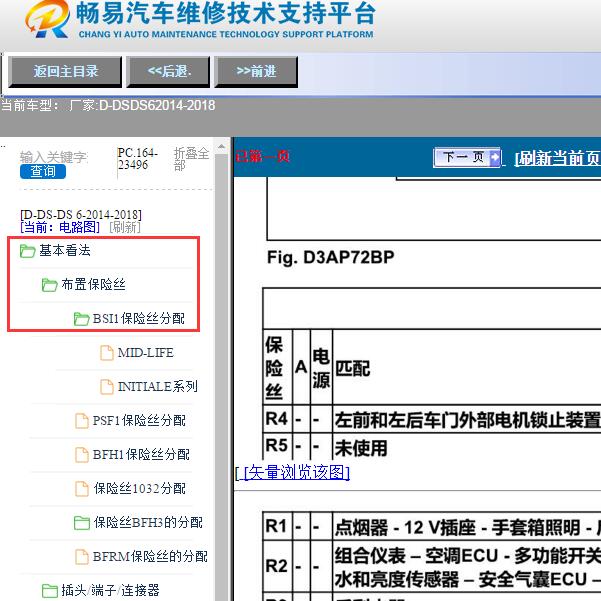Click the 匹配 column header
The image size is (601, 601).
(x=352, y=369)
